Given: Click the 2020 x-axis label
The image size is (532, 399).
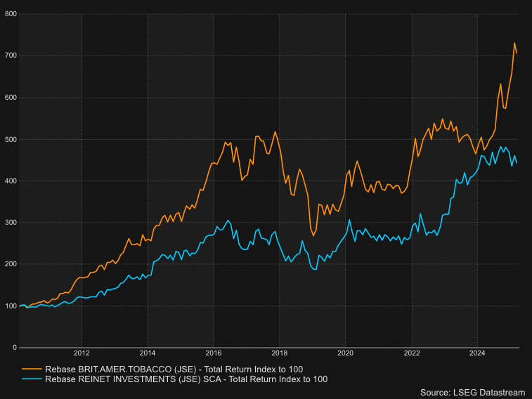Looking at the screenshot, I should [345, 353].
